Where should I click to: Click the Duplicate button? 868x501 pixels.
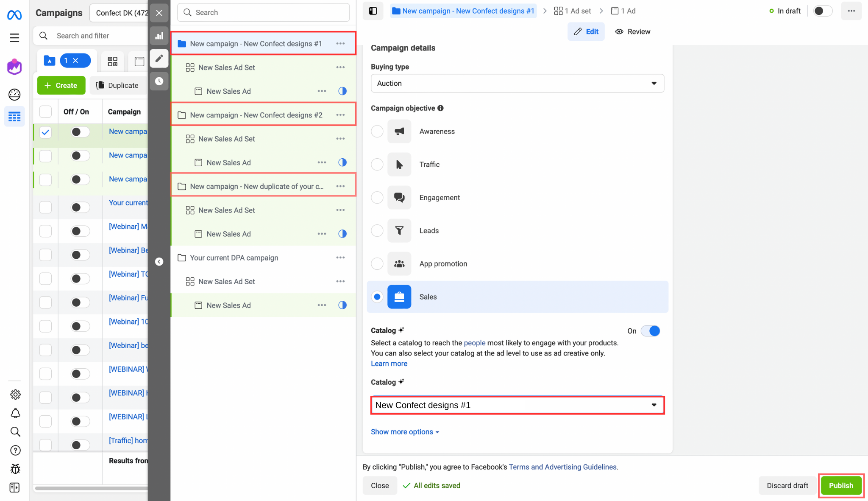pyautogui.click(x=117, y=85)
